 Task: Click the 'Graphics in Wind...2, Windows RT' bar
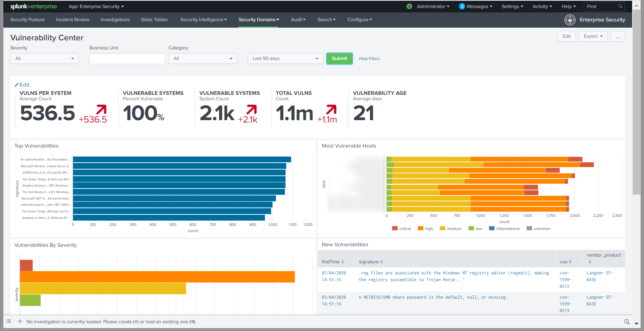169,218
